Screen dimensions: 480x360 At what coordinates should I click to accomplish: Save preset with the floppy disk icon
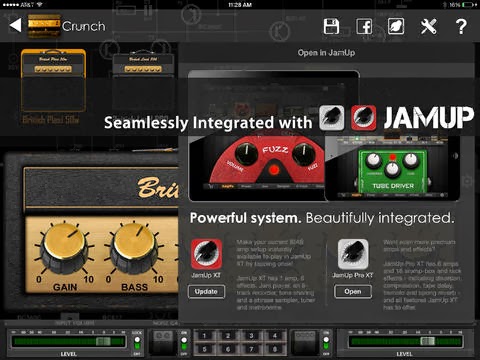tap(331, 26)
